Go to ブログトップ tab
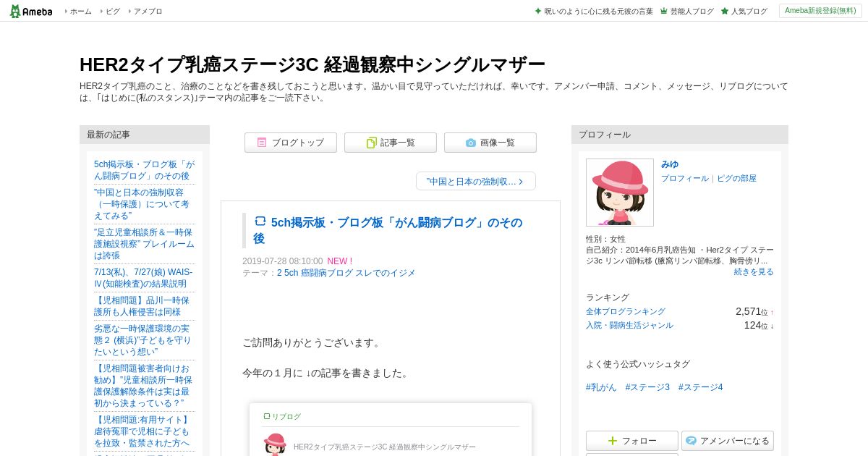 [x=291, y=143]
